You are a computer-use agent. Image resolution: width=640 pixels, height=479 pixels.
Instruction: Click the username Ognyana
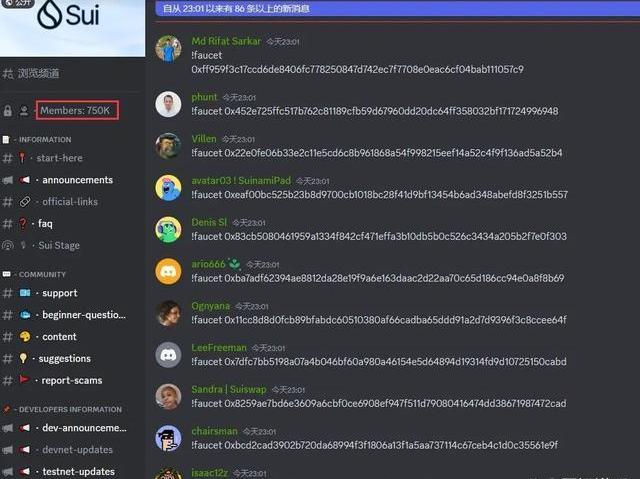[211, 306]
